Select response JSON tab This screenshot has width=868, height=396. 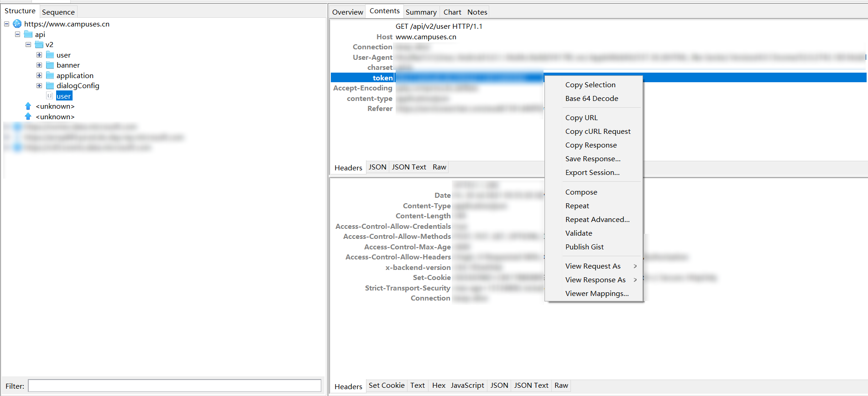(499, 385)
